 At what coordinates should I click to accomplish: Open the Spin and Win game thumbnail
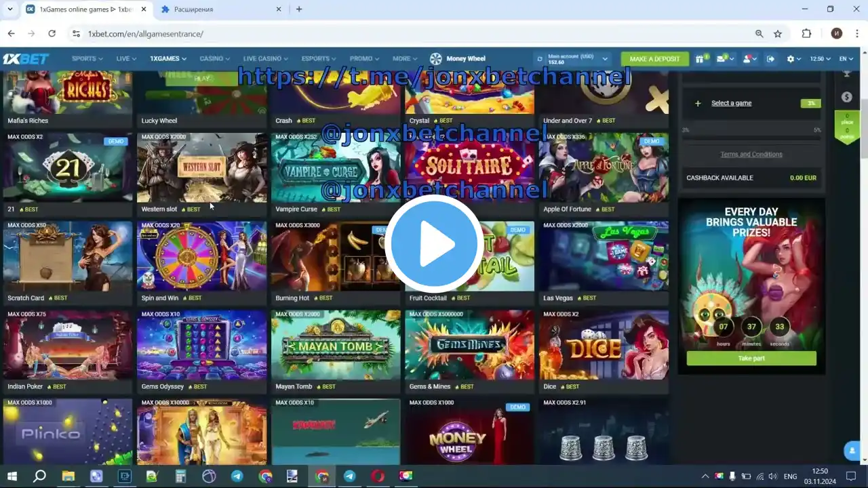point(202,256)
